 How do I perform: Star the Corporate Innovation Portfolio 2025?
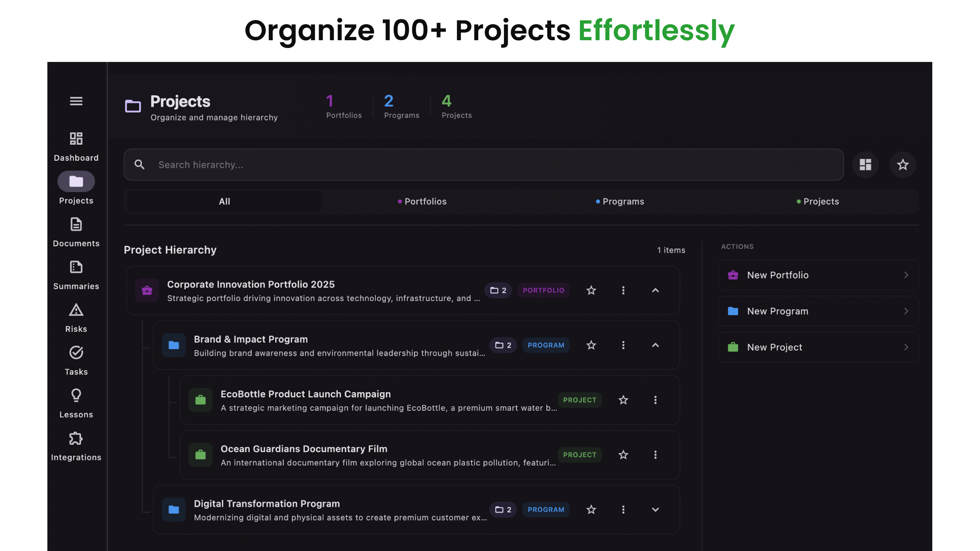coord(591,290)
